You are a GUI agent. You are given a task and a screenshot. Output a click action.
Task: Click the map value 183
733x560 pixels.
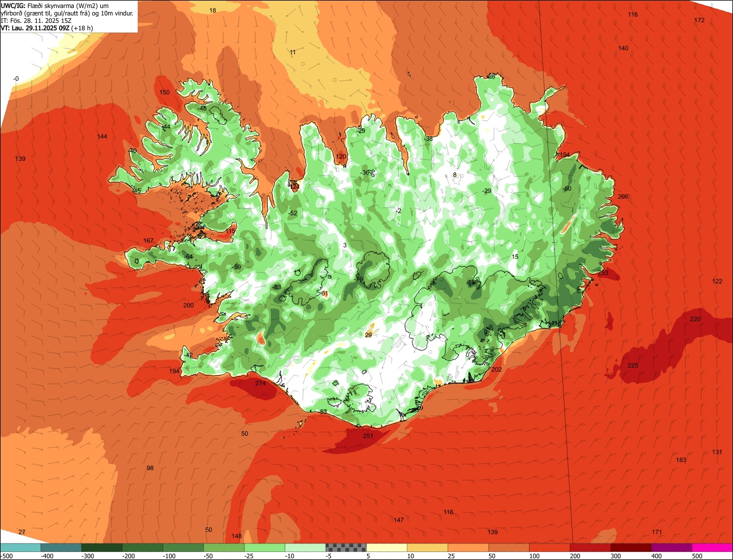tap(681, 460)
